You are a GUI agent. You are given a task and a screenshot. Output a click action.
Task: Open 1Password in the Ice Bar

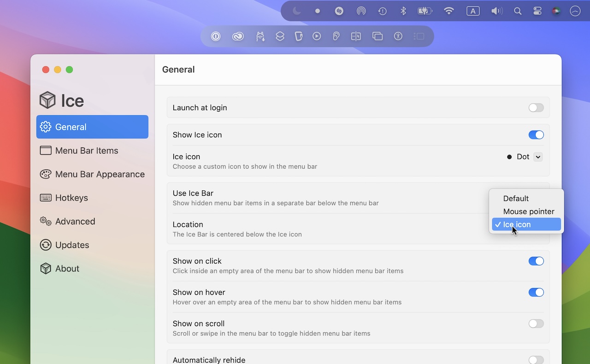pos(216,36)
